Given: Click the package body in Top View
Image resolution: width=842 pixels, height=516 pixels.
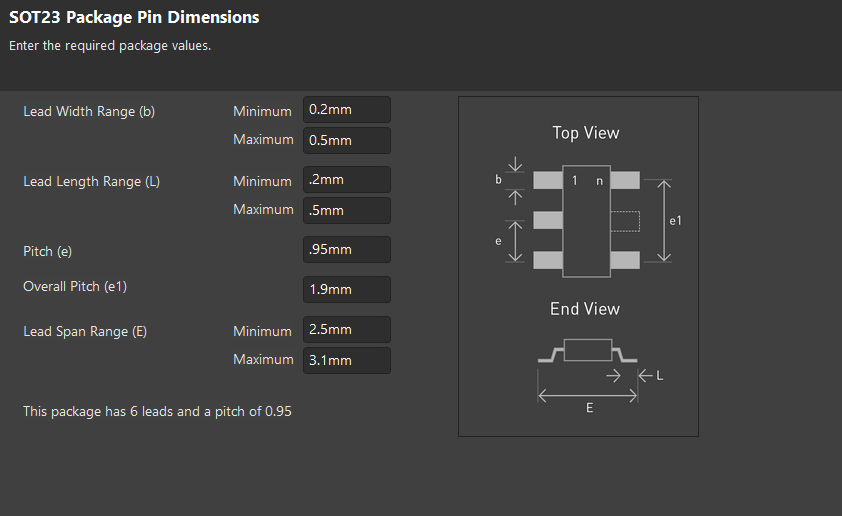Looking at the screenshot, I should click(x=586, y=221).
